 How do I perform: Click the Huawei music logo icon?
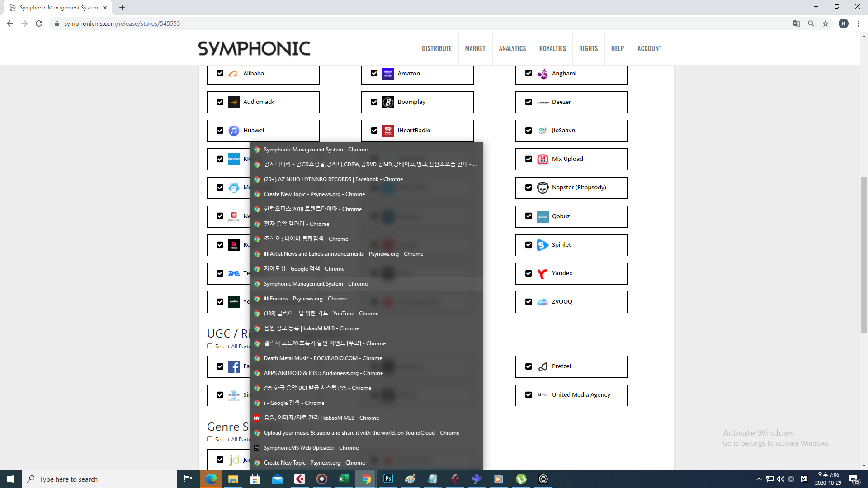point(234,131)
